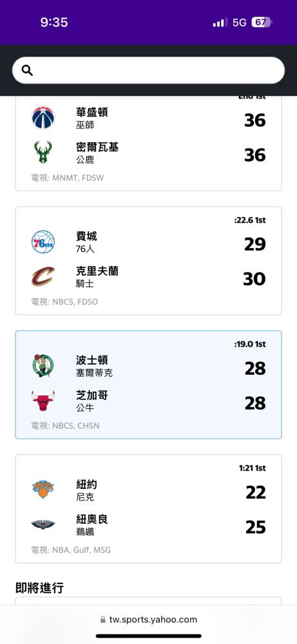Open the game card showing :22.6 1st
The height and width of the screenshot is (644, 297).
148,261
